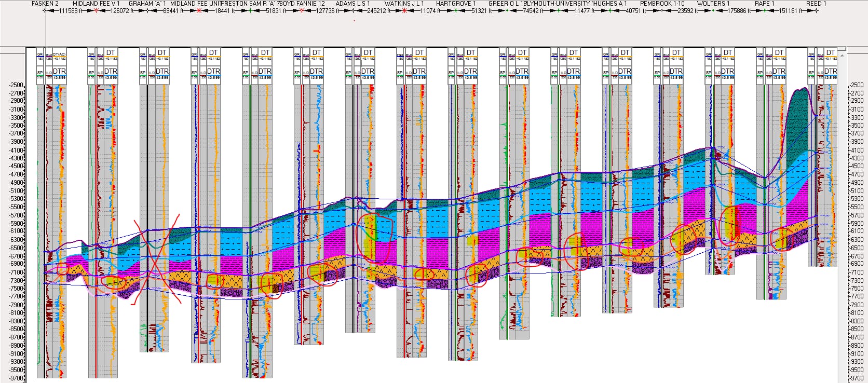
Task: Click the BOYD FANNIE 12 well name
Action: pyautogui.click(x=303, y=4)
